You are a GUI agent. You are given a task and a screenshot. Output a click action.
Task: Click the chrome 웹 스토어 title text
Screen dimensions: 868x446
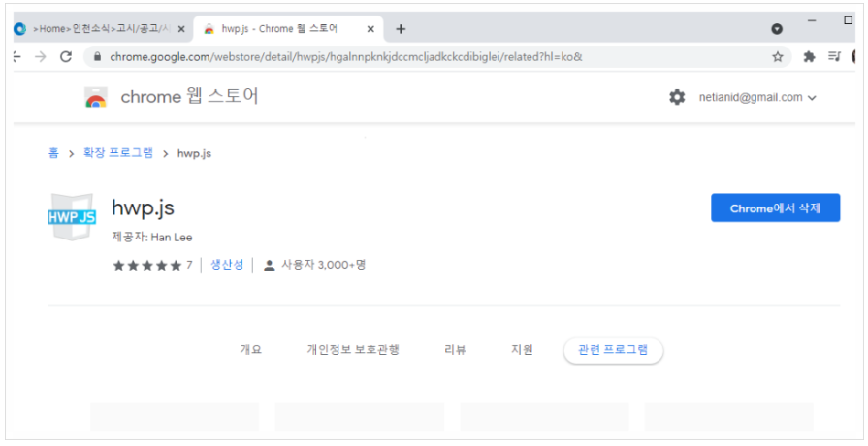click(x=189, y=97)
